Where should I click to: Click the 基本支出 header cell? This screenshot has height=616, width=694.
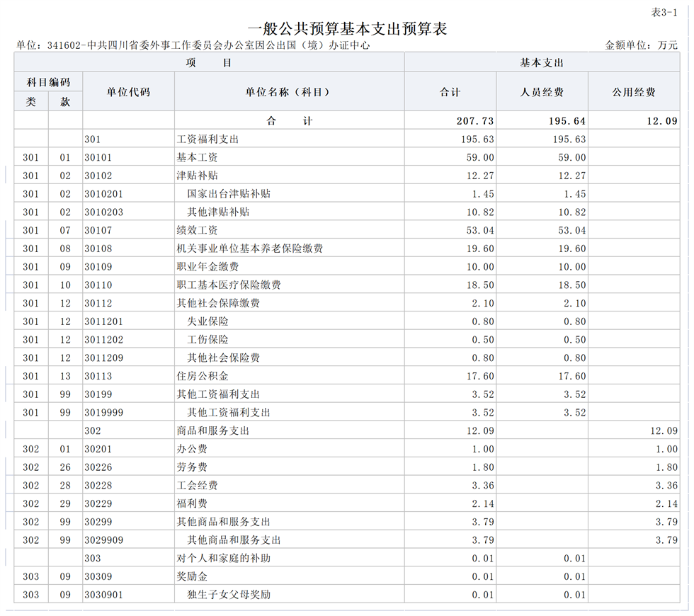coord(542,62)
